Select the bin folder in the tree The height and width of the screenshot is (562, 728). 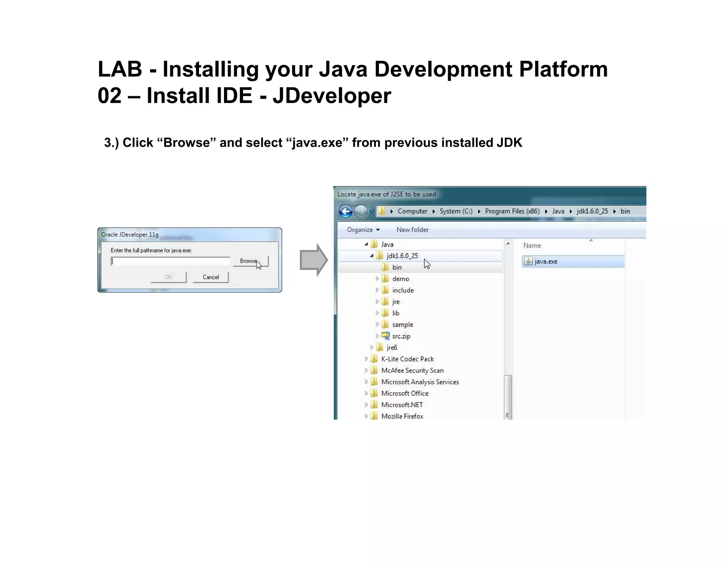click(397, 268)
